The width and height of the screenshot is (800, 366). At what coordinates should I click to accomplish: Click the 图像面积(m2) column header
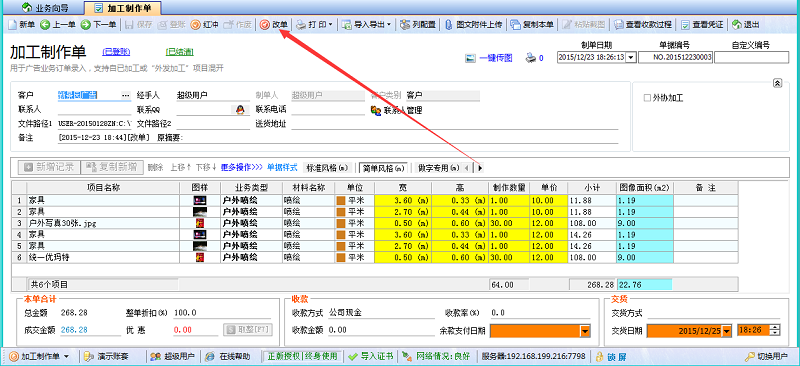645,188
